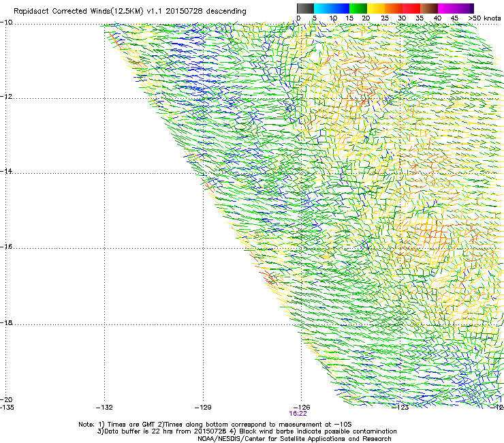504x443 pixels.
Task: Click the -20 latitude axis label
Action: [6, 400]
